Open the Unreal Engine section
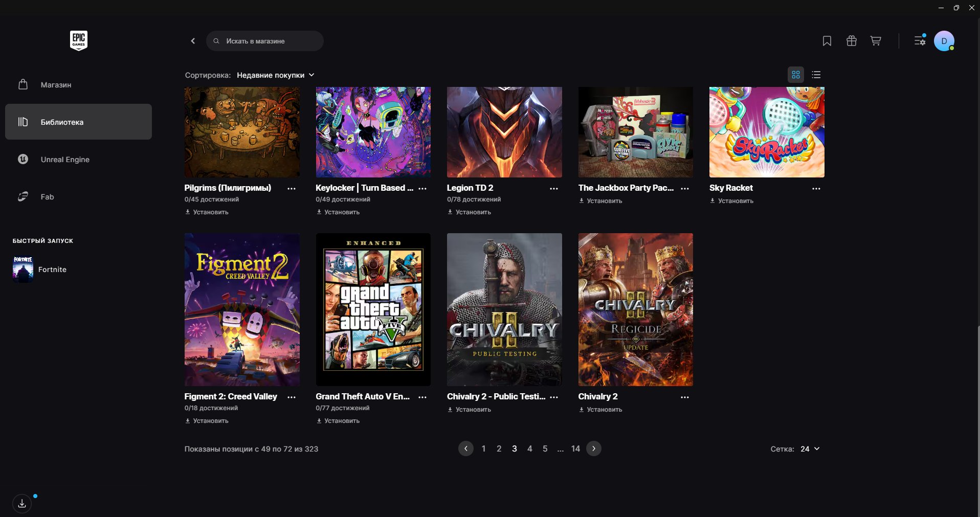Viewport: 980px width, 517px height. coord(78,160)
